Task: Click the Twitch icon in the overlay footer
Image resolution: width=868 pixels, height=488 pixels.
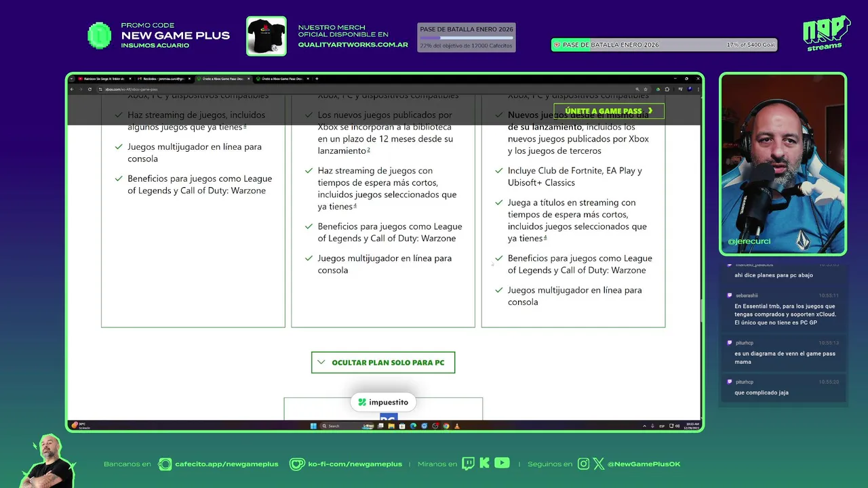Action: click(468, 464)
